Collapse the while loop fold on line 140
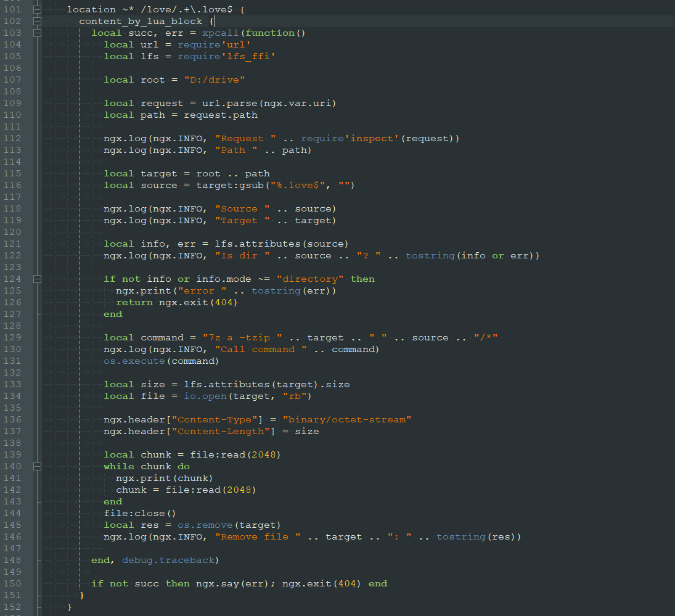Image resolution: width=675 pixels, height=616 pixels. point(38,466)
